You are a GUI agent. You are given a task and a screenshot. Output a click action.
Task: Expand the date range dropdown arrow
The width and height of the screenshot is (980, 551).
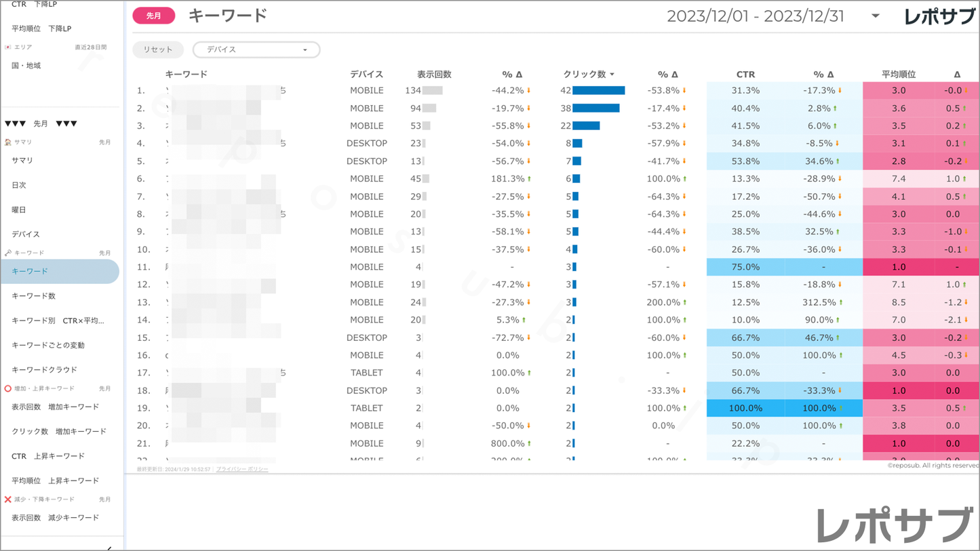pos(876,16)
